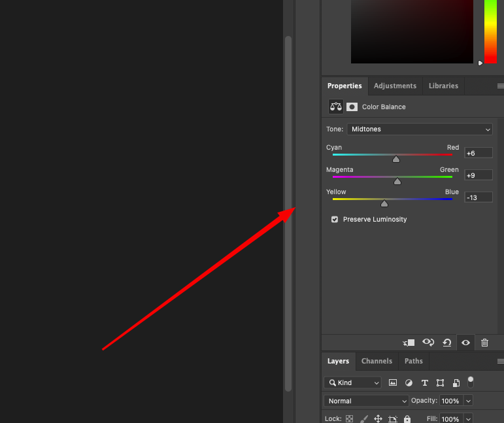Switch to the Properties tab
This screenshot has height=423, width=504.
[x=344, y=86]
